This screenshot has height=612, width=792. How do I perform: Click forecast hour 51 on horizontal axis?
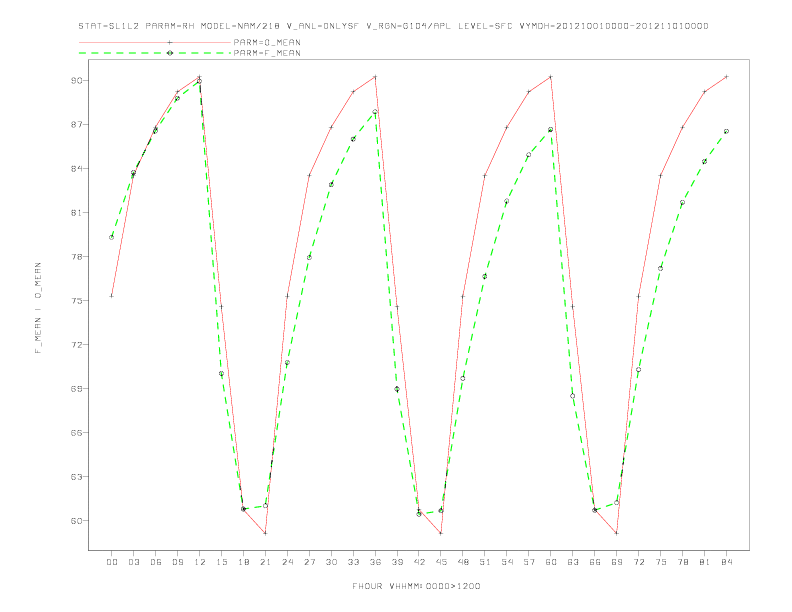485,562
